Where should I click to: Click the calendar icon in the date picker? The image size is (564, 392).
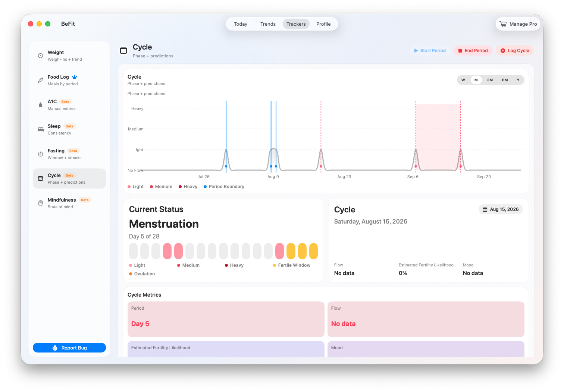(x=485, y=209)
